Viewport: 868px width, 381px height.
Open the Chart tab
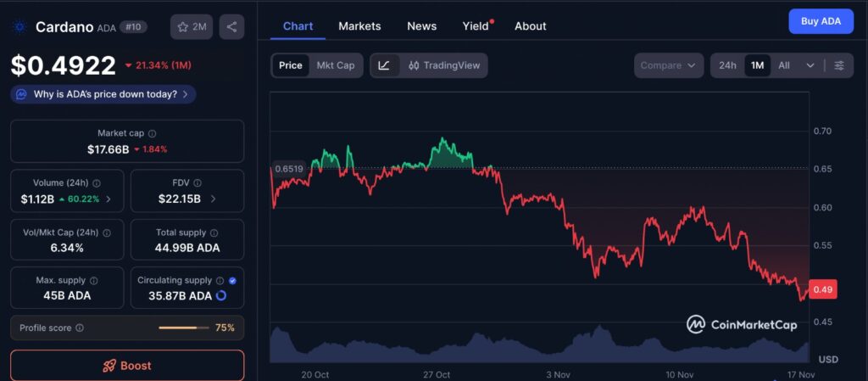(298, 26)
